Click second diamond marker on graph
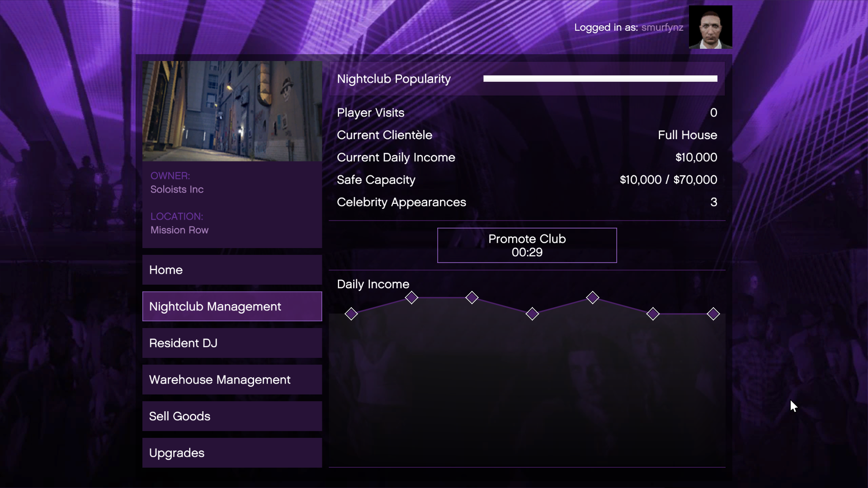The width and height of the screenshot is (868, 488). [x=411, y=298]
